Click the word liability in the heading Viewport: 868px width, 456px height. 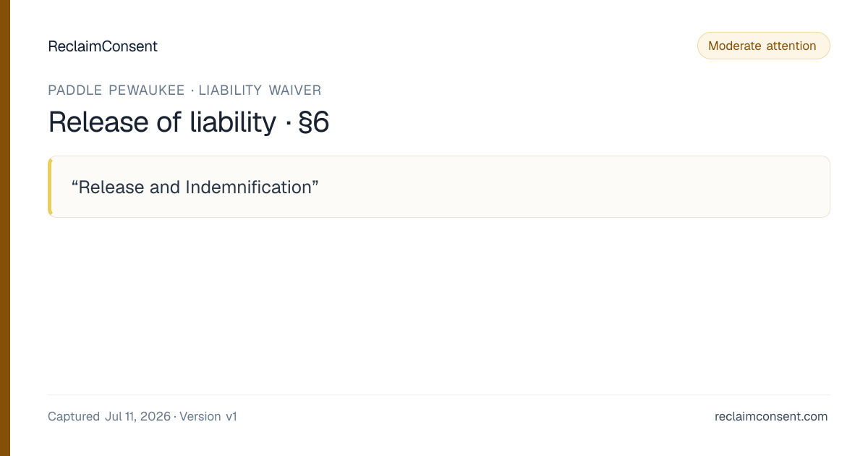[233, 122]
